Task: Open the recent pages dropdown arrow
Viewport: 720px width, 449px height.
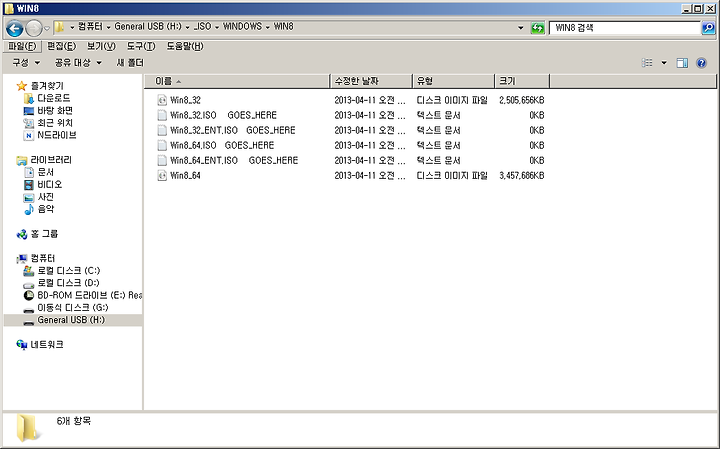Action: point(47,29)
